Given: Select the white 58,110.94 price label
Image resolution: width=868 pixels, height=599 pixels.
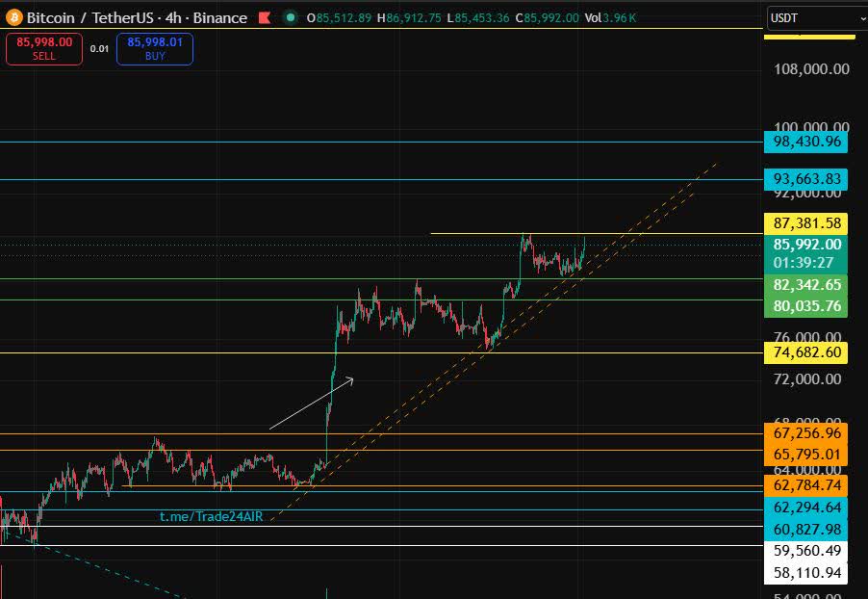Looking at the screenshot, I should pyautogui.click(x=805, y=573).
